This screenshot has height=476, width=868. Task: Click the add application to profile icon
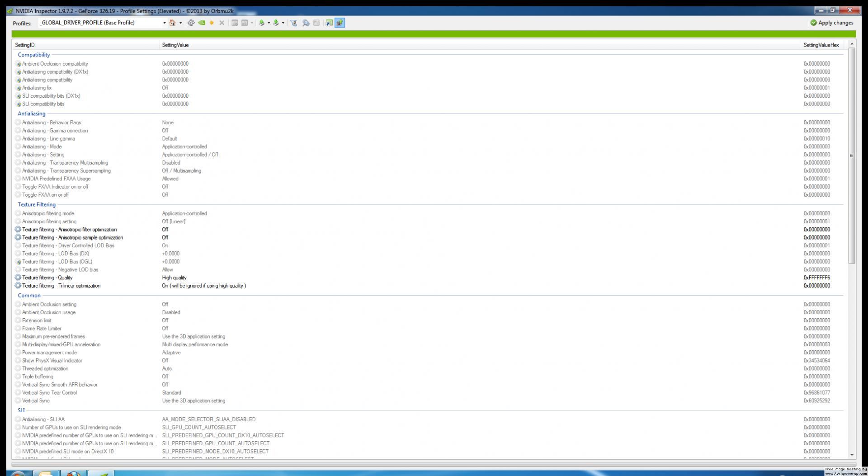(235, 23)
